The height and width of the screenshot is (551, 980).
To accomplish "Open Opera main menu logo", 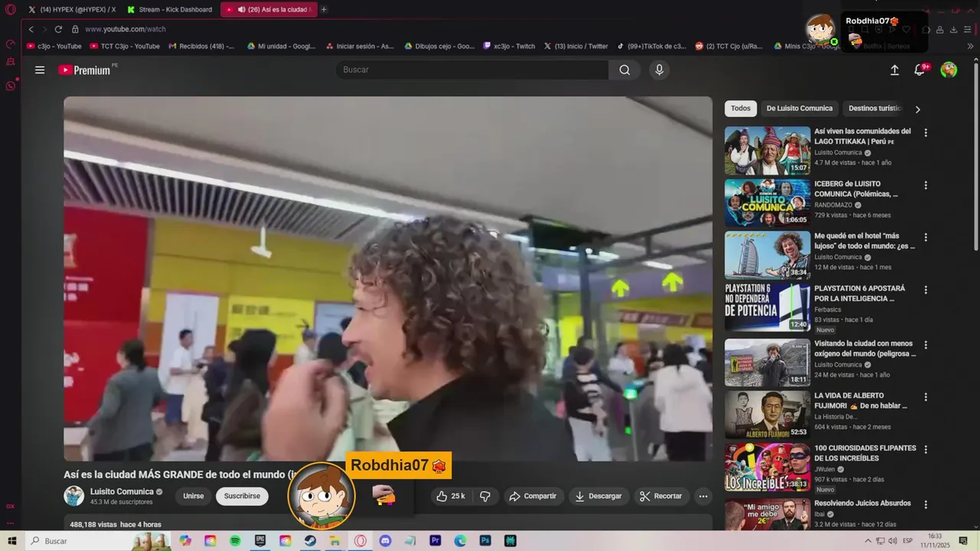I will [10, 9].
